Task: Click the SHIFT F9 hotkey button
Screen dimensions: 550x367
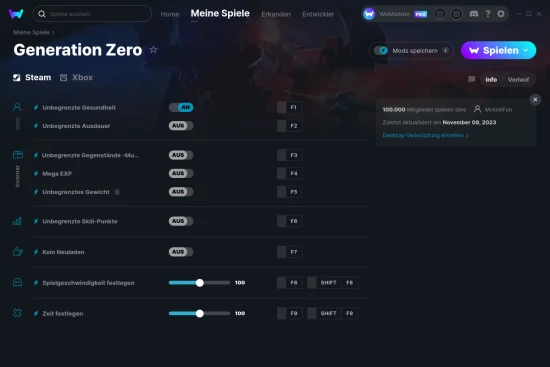Action: pos(333,313)
